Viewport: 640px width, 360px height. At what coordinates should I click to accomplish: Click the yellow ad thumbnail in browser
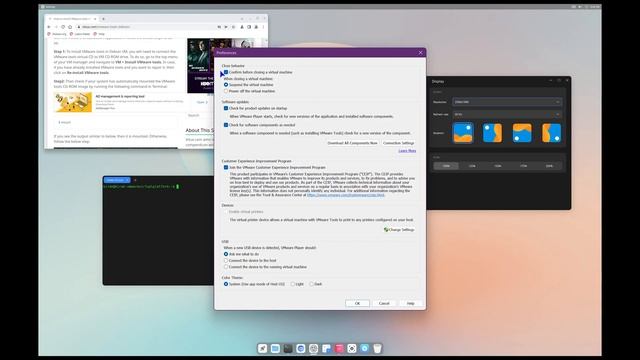[73, 102]
